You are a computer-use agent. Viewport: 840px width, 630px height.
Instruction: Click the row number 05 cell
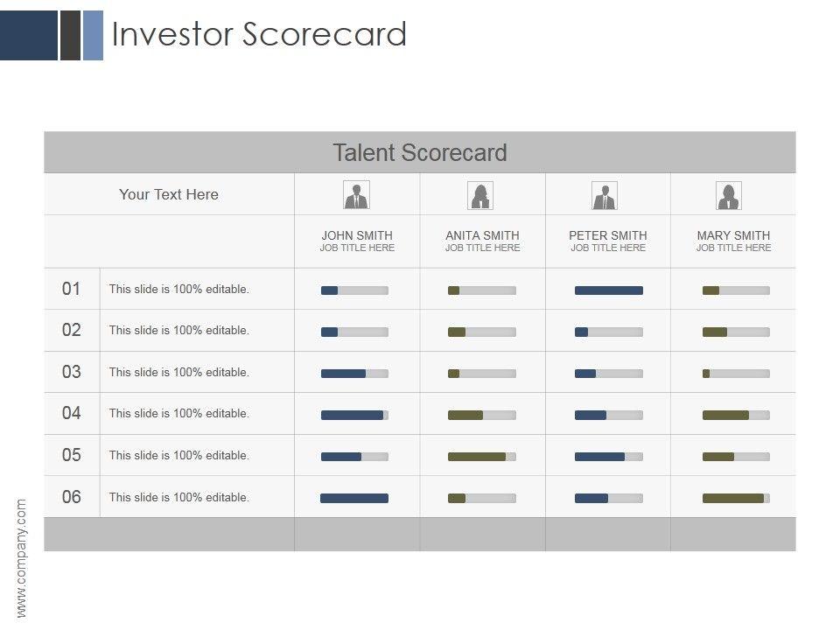[72, 455]
